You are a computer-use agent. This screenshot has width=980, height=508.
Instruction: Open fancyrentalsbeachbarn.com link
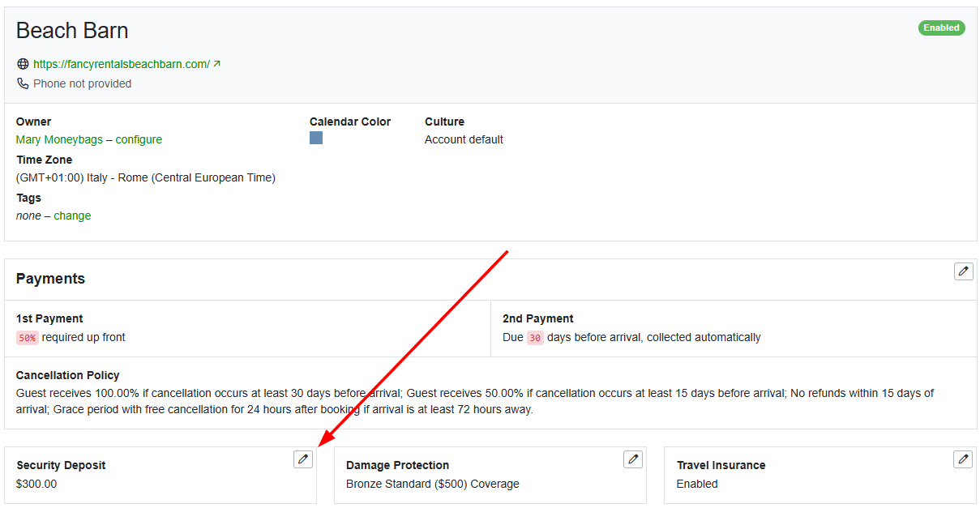[x=119, y=63]
